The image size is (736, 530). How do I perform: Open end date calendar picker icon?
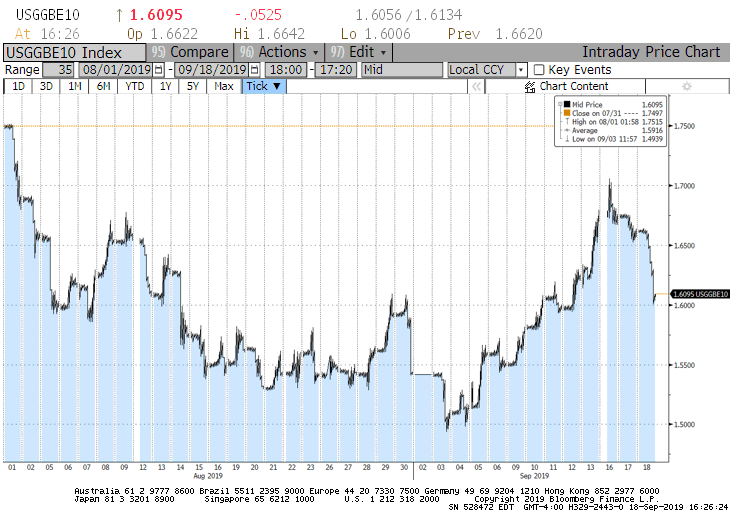click(x=254, y=70)
